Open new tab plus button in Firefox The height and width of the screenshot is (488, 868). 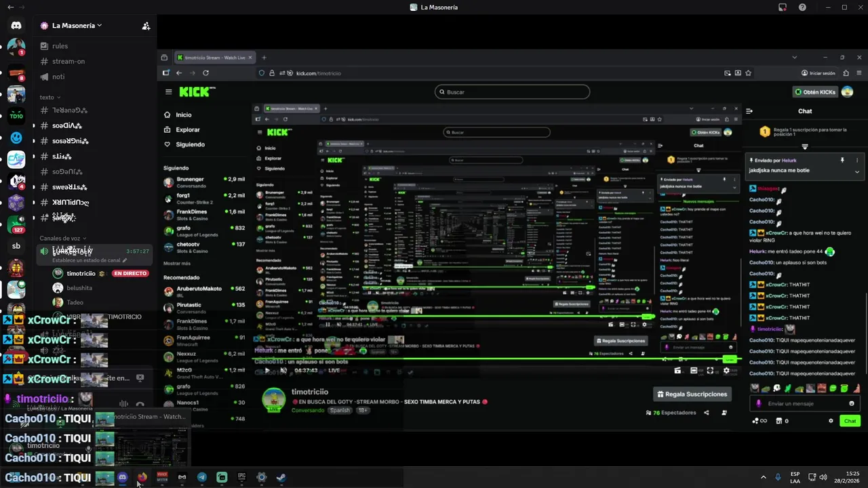(x=264, y=58)
